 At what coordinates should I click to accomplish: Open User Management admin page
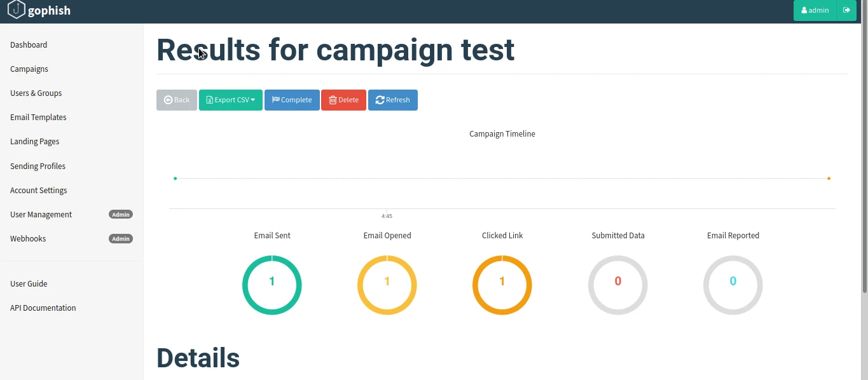[x=41, y=214]
